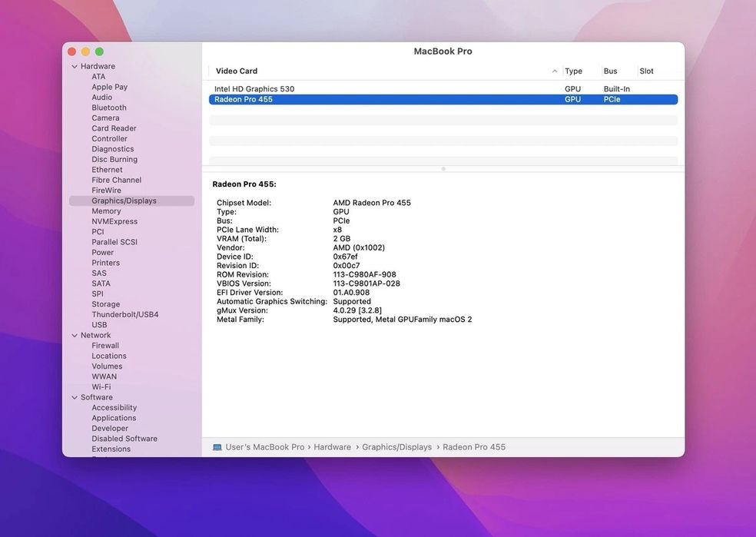
Task: Select FireWire entry
Action: 107,191
